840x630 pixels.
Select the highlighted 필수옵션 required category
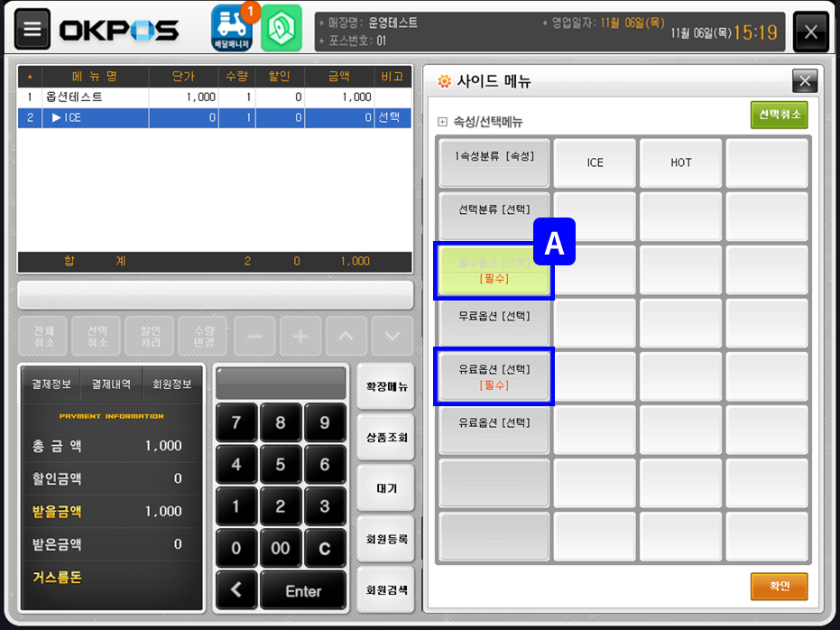coord(494,270)
